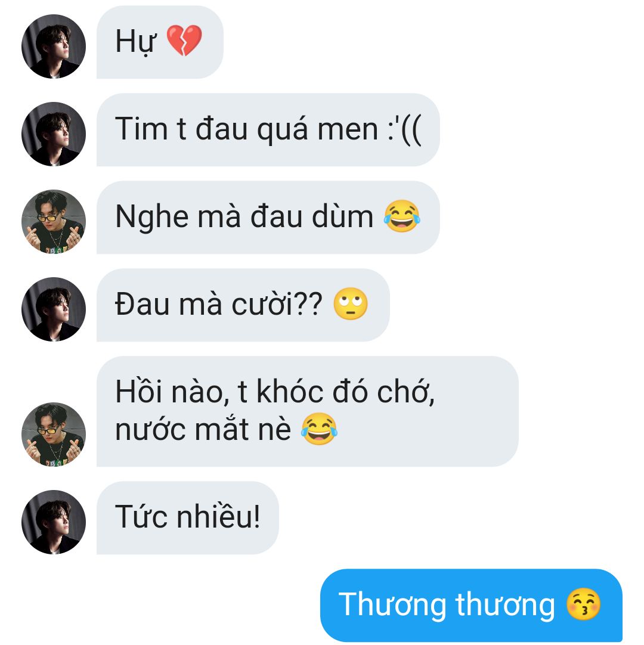Select the "Nghe mà đau dùm" message
This screenshot has width=644, height=645.
pos(268,218)
